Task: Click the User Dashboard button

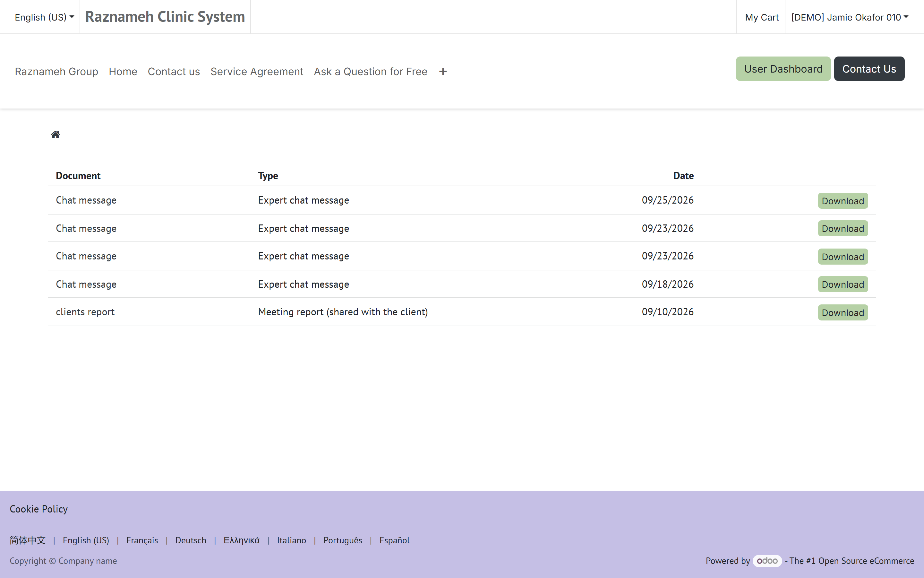Action: point(783,69)
